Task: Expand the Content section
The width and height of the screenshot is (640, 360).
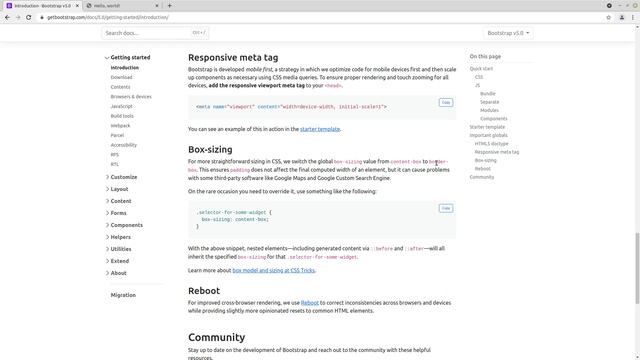Action: [118, 201]
